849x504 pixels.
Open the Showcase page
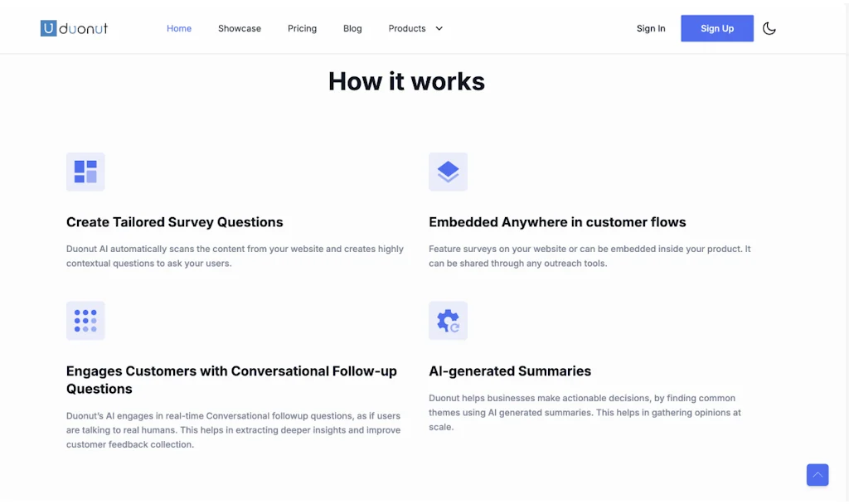click(x=239, y=27)
